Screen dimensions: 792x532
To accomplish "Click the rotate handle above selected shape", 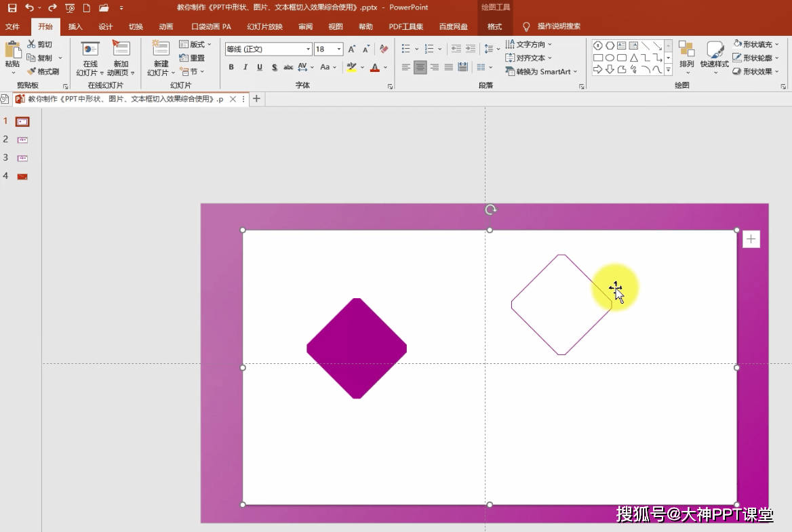I will 490,210.
